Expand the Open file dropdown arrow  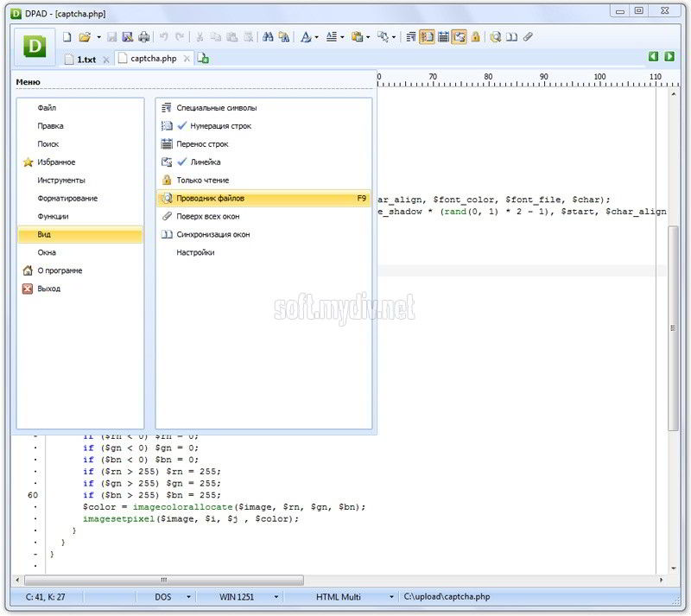[98, 37]
